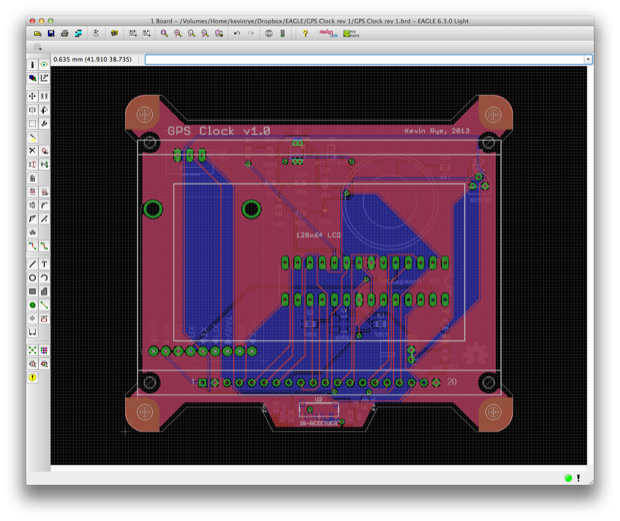Save the board with the floppy icon
The height and width of the screenshot is (521, 620).
pyautogui.click(x=51, y=34)
